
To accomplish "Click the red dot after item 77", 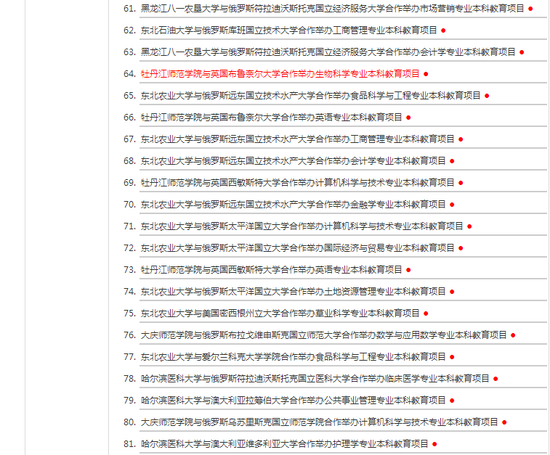I will (452, 357).
